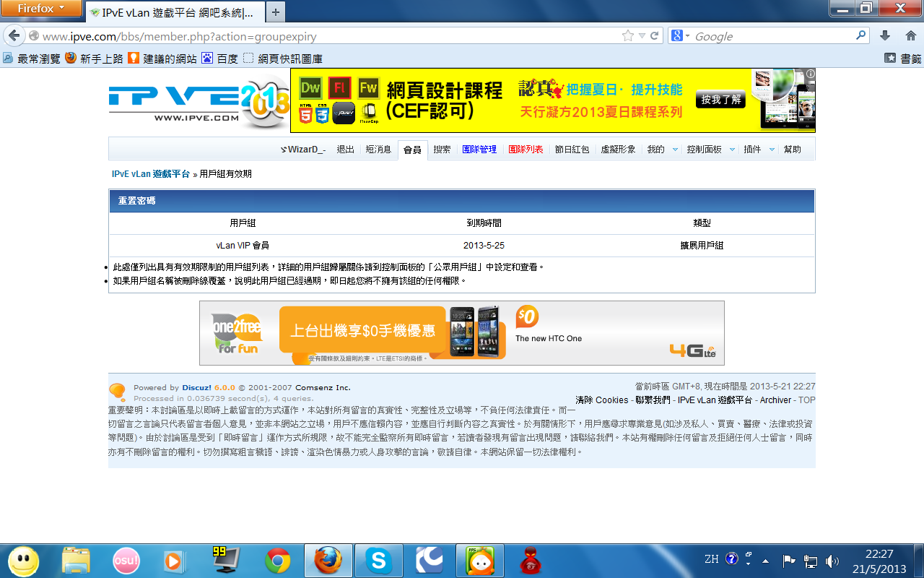Expand the 我的 dropdown in the nav bar
924x578 pixels.
tap(675, 150)
